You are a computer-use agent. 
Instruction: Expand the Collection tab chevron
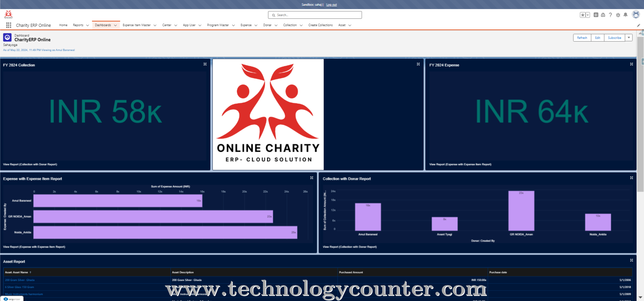tap(301, 25)
